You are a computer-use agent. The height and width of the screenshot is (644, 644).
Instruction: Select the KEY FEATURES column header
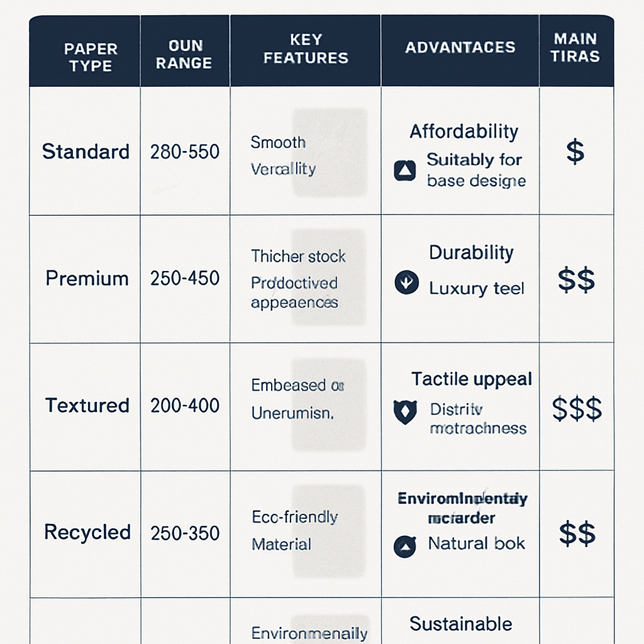pyautogui.click(x=306, y=49)
